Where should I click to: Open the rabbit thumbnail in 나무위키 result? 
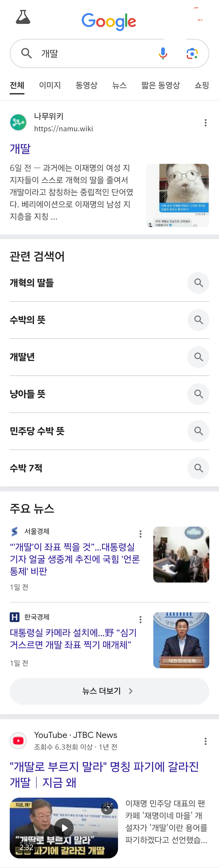click(177, 195)
